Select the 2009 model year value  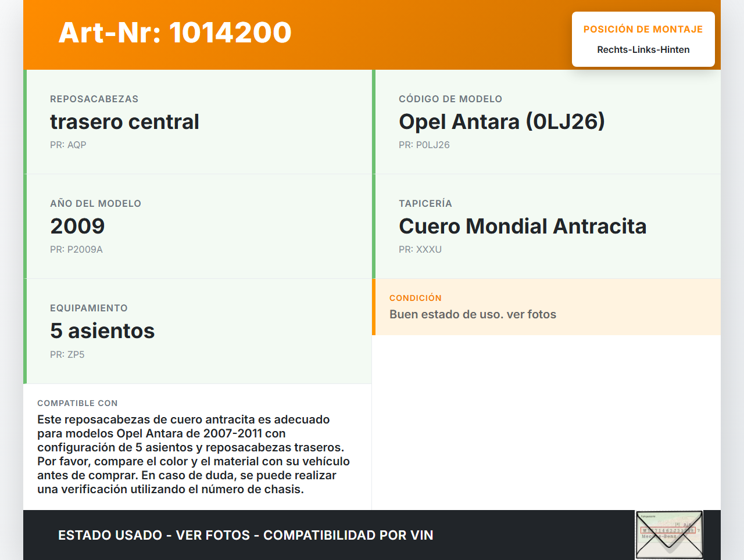click(x=77, y=227)
